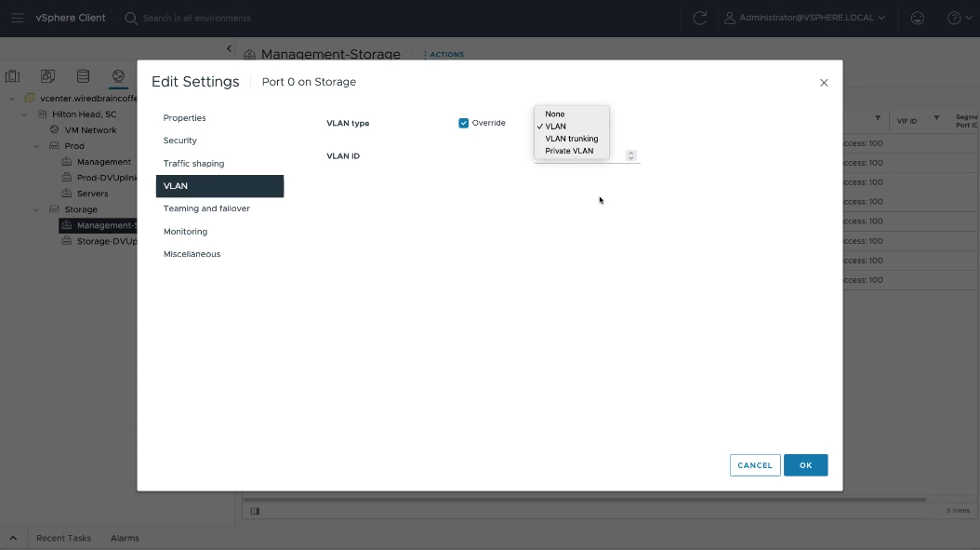Switch to the Networking inventory icon
This screenshot has height=550, width=980.
click(x=118, y=76)
